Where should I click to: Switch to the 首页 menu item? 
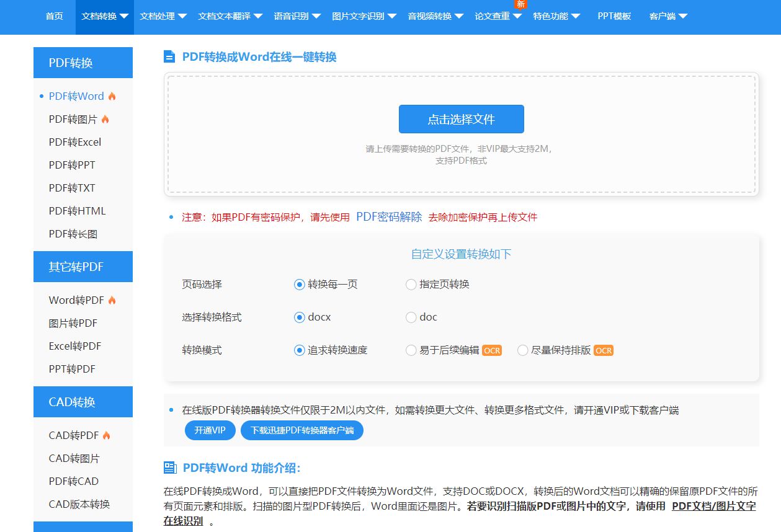(x=53, y=17)
